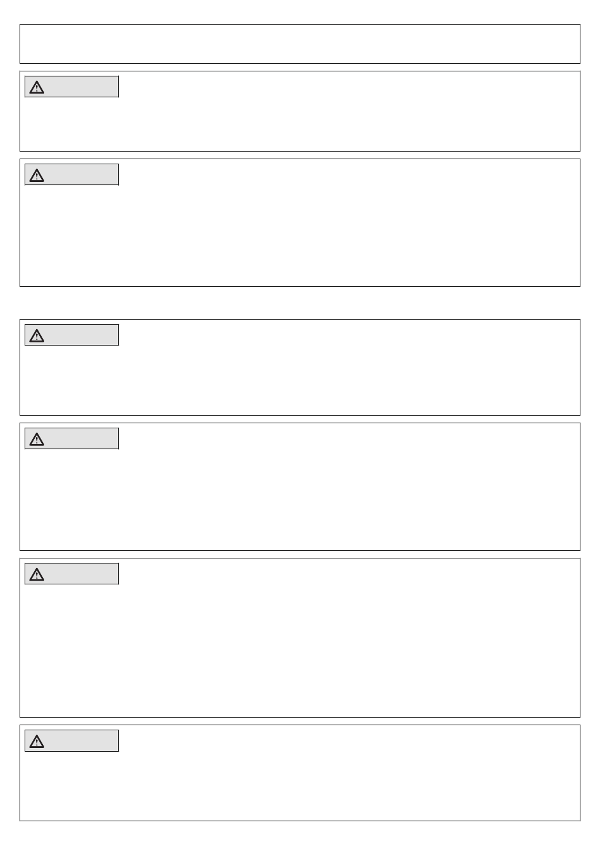Click the gray label bar of the first warning box
Image resolution: width=600 pixels, height=868 pixels.
point(72,87)
